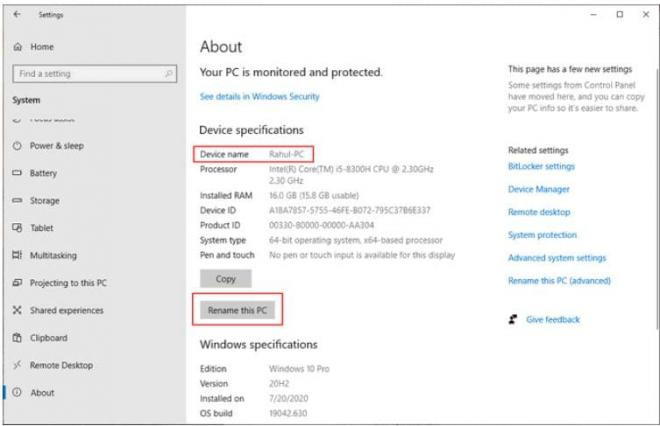Viewport: 660px width, 426px height.
Task: Close the Settings window
Action: tap(646, 14)
